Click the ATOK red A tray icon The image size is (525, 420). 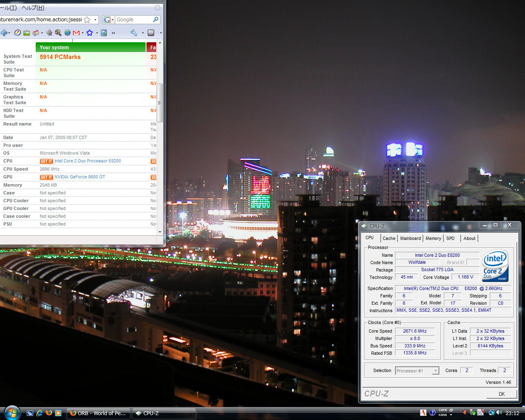[x=423, y=413]
